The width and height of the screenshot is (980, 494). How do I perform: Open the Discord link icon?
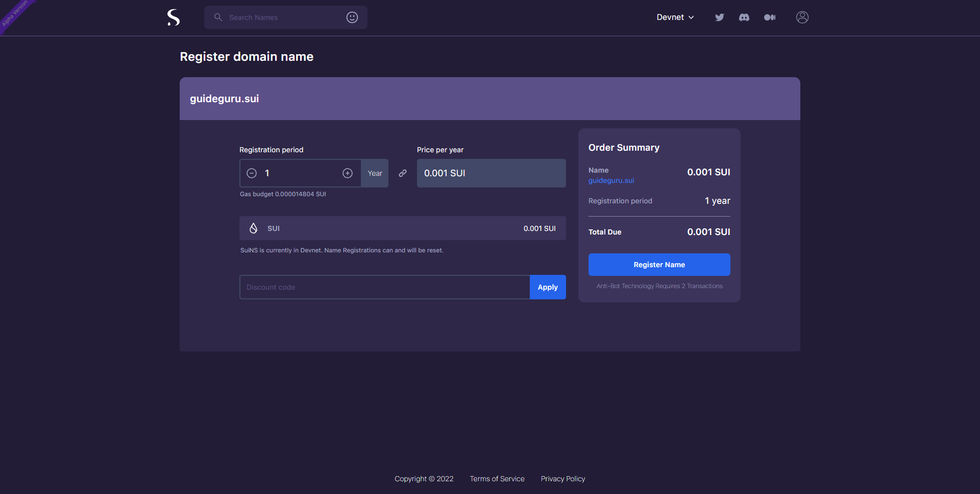[x=744, y=17]
